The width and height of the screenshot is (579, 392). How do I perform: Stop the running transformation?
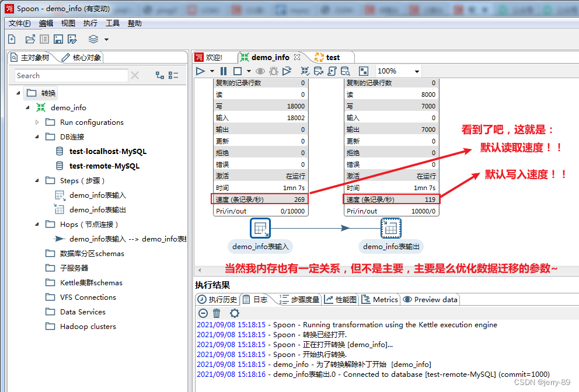click(x=238, y=71)
